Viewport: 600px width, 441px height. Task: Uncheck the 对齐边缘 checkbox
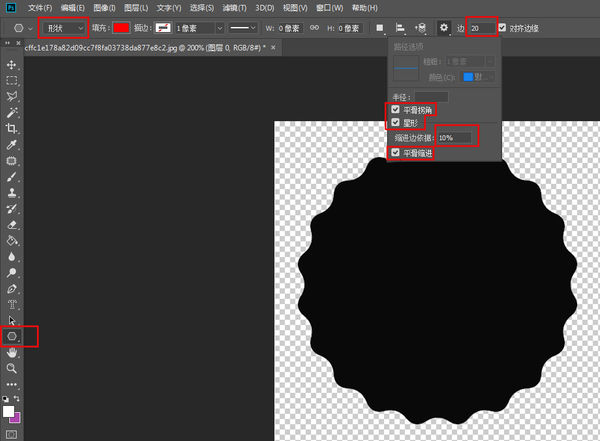click(502, 28)
